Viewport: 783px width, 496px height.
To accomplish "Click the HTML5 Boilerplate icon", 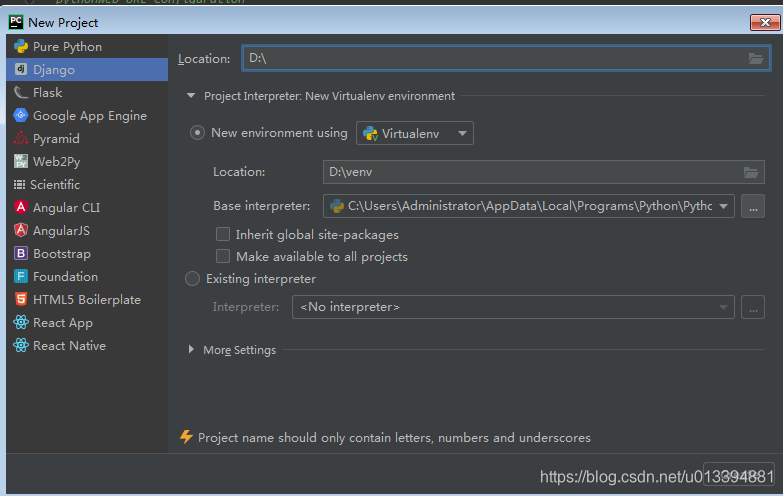I will click(x=21, y=299).
